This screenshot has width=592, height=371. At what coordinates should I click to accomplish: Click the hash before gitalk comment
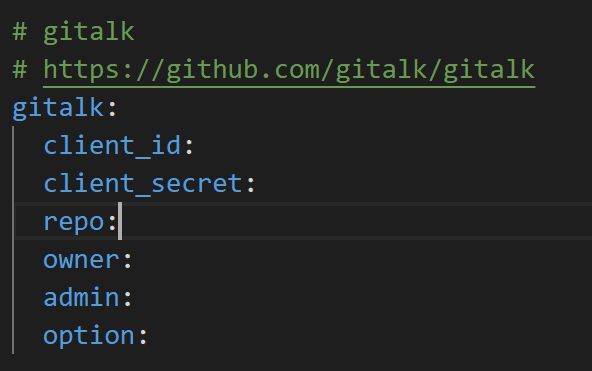coord(20,32)
